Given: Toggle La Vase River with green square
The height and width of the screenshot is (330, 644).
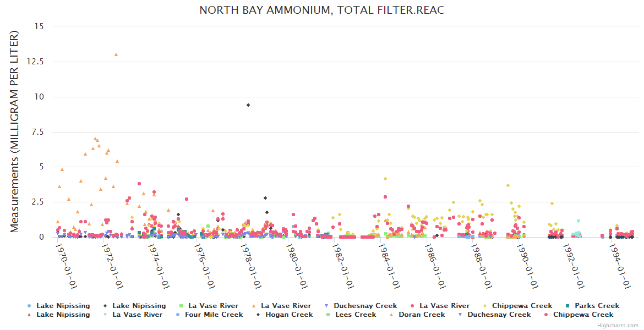Looking at the screenshot, I should click(213, 306).
